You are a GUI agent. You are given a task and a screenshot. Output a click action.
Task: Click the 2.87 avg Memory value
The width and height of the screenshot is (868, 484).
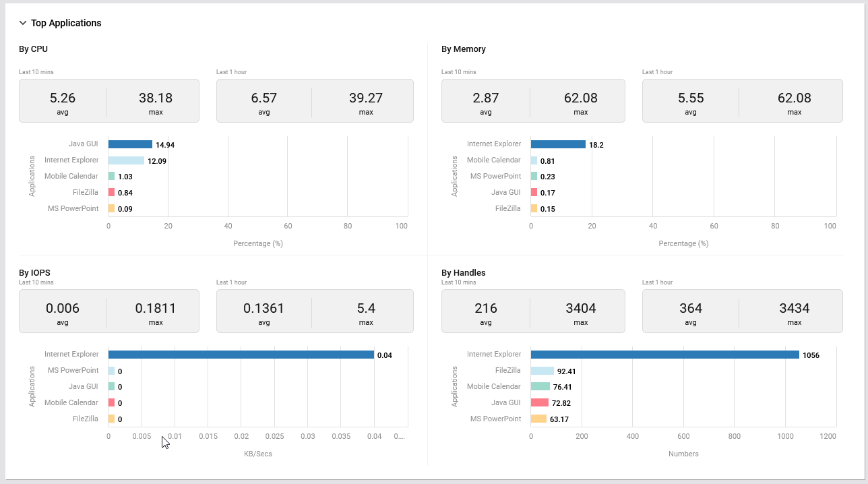point(485,98)
